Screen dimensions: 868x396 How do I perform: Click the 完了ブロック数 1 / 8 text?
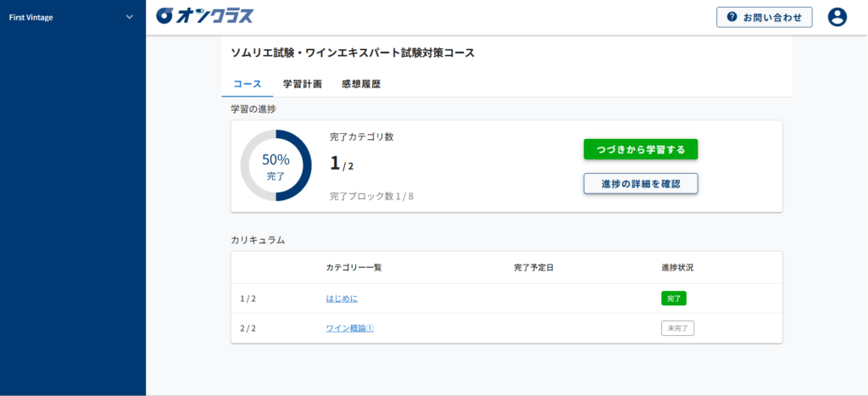tap(371, 196)
